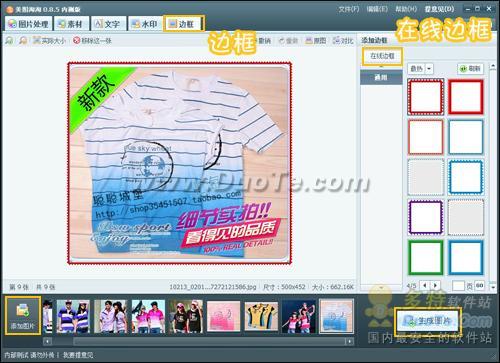This screenshot has width=500, height=363.
Task: Select the 在线边框 online borders button
Action: pyautogui.click(x=382, y=56)
